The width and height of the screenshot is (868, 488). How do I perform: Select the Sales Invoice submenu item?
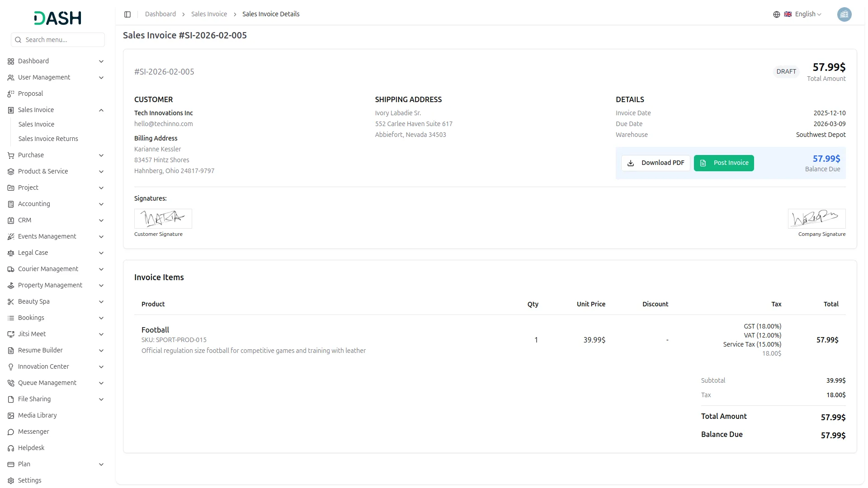[x=36, y=124]
